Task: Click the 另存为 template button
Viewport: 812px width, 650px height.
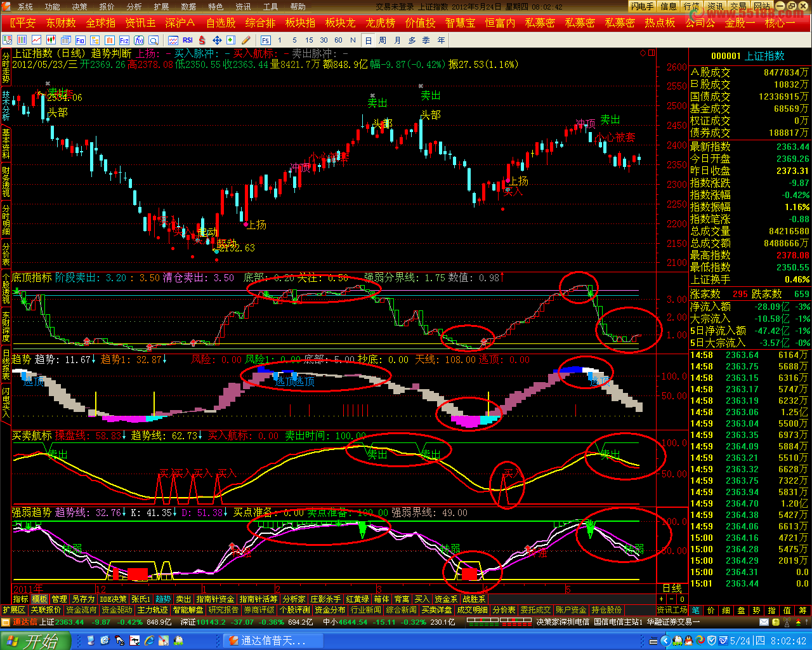Action: pyautogui.click(x=83, y=599)
